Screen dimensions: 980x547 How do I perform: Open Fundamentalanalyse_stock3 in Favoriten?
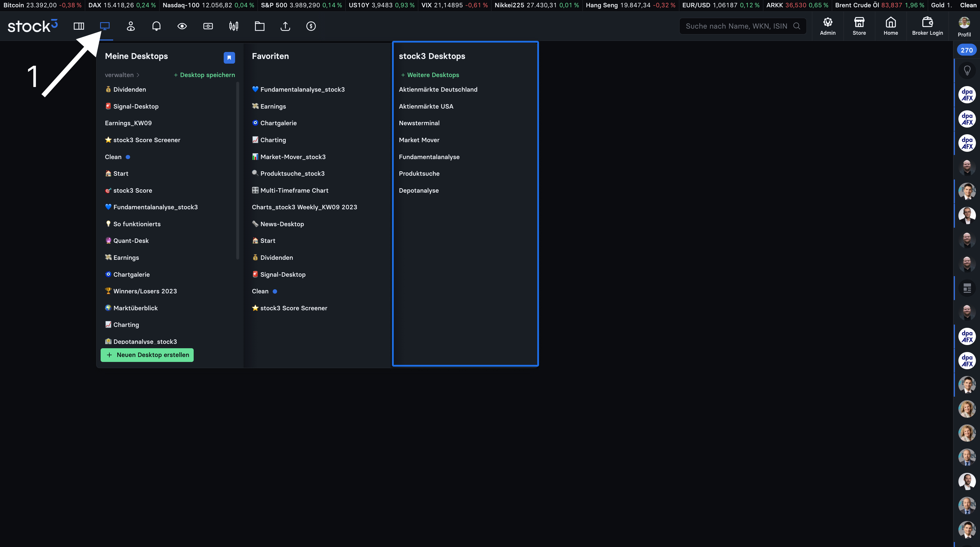point(298,89)
